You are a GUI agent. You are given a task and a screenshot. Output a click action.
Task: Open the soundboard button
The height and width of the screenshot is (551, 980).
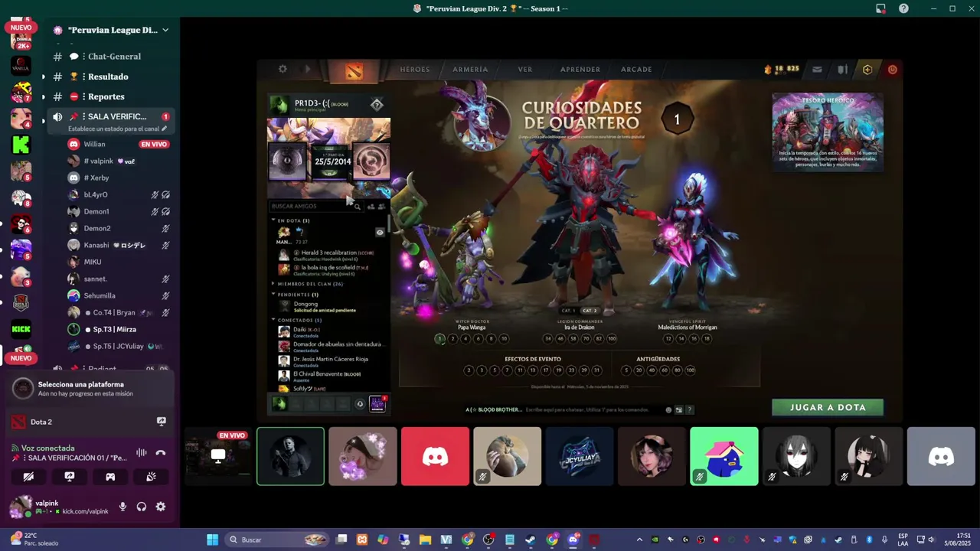pyautogui.click(x=151, y=476)
